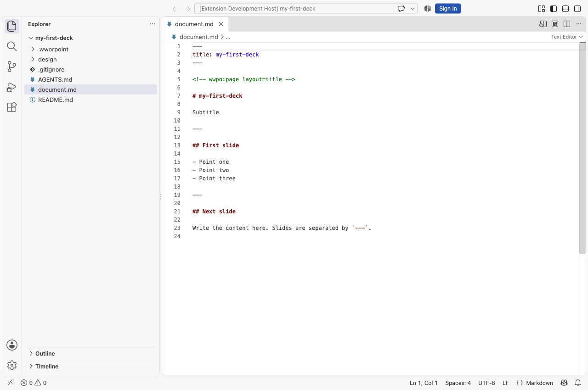Open AGENTS.md in the explorer
The height and width of the screenshot is (390, 588).
(90, 79)
